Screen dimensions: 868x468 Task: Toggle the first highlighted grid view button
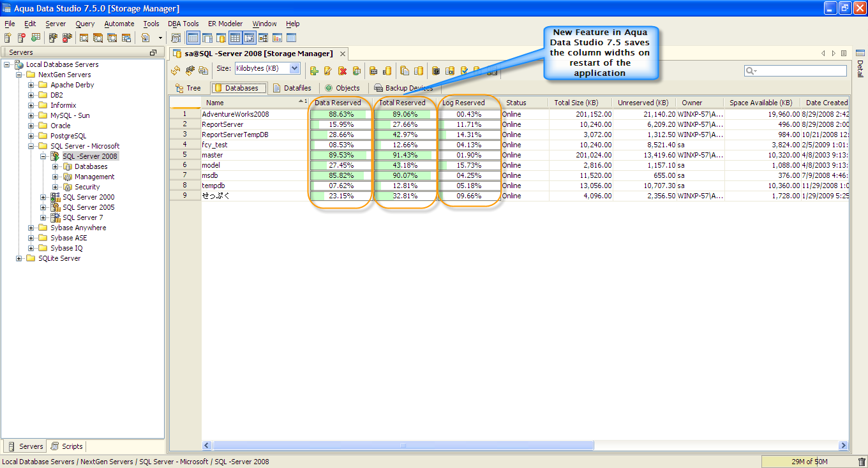[193, 38]
